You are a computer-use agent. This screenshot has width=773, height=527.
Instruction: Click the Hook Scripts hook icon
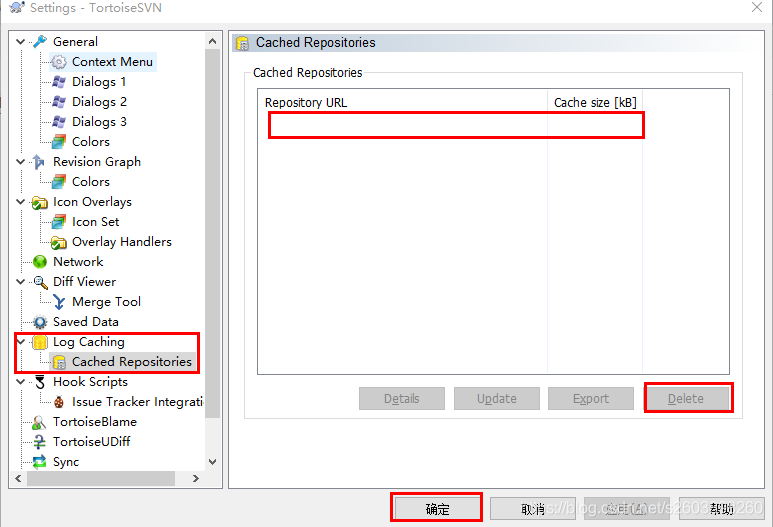[x=39, y=382]
